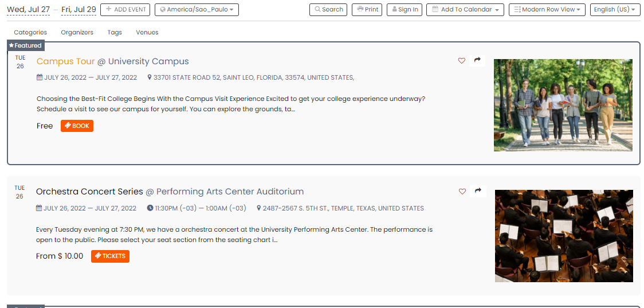Favorite the Orchestra Concert Series heart icon
This screenshot has height=308, width=644.
point(462,191)
